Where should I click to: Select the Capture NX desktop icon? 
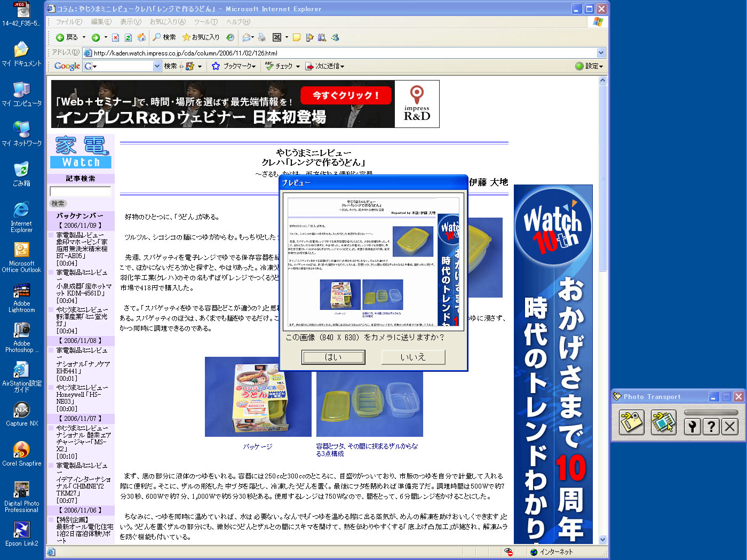click(22, 414)
